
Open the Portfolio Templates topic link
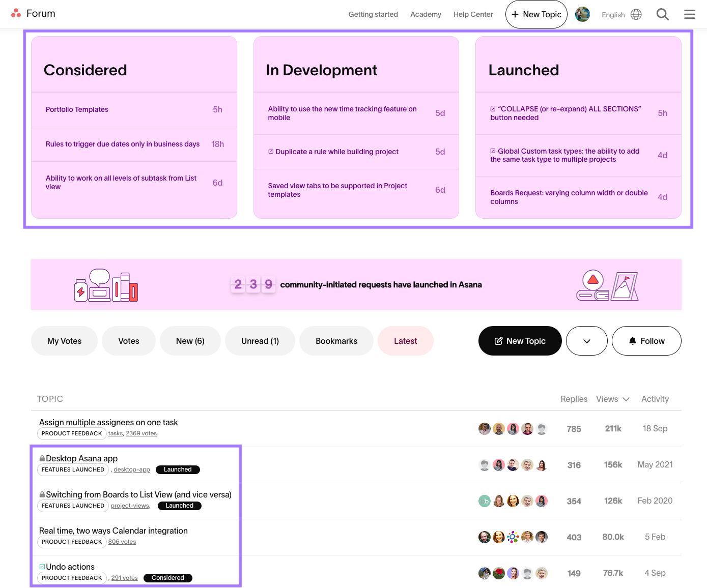[77, 109]
